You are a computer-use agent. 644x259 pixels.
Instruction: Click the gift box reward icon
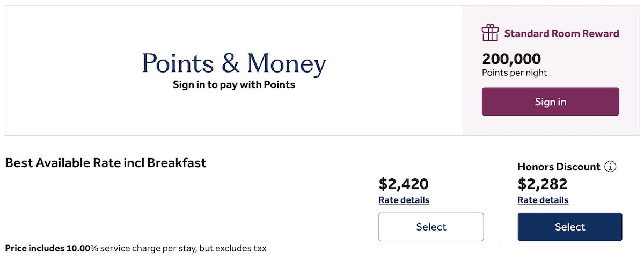coord(490,33)
